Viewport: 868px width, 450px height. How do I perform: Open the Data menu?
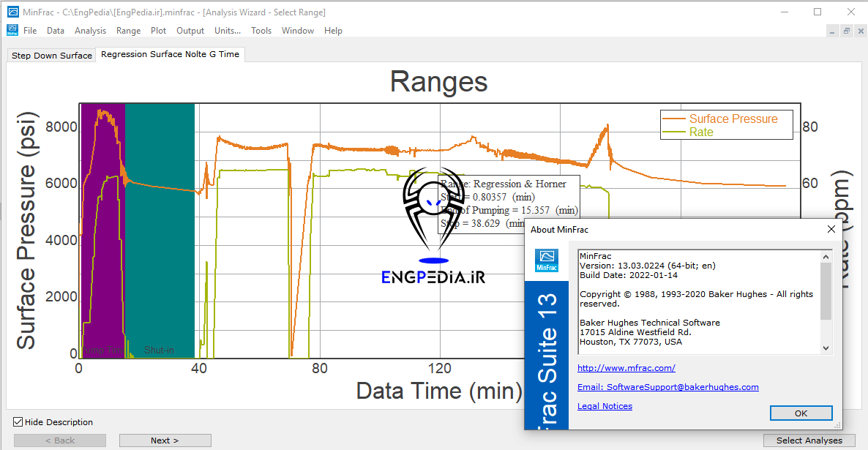point(56,31)
